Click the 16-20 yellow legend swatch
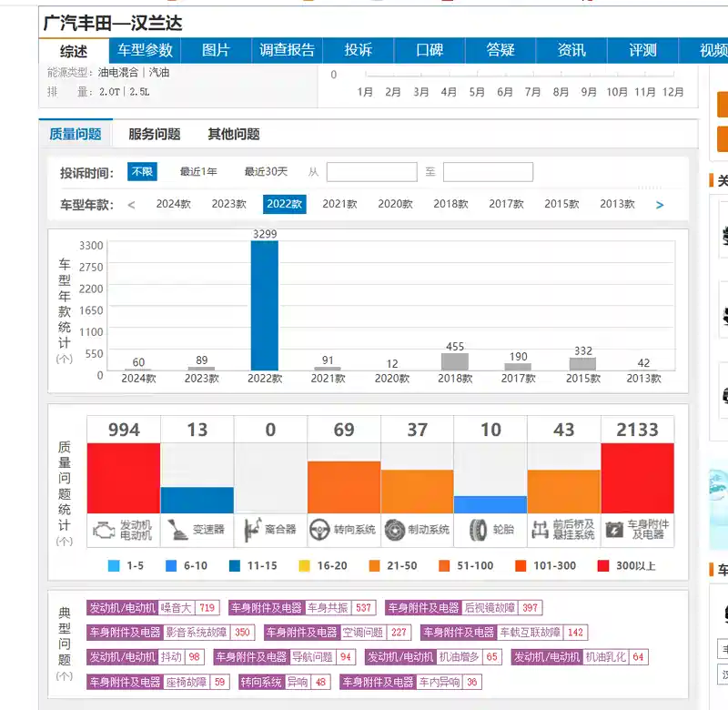728x710 pixels. pos(304,566)
